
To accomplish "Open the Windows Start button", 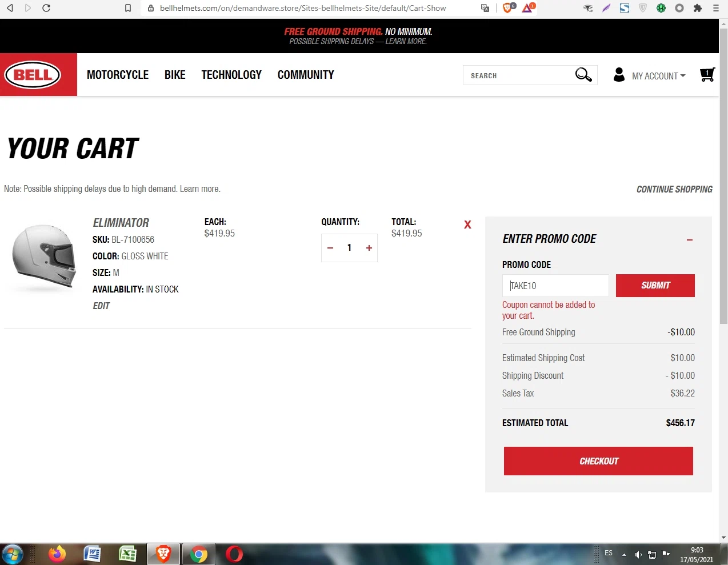I will tap(12, 554).
